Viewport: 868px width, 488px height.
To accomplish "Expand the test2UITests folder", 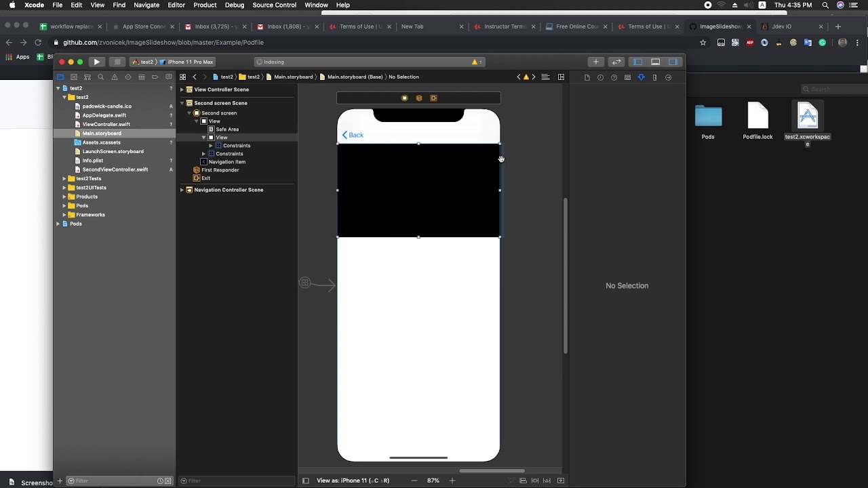I will [x=64, y=188].
